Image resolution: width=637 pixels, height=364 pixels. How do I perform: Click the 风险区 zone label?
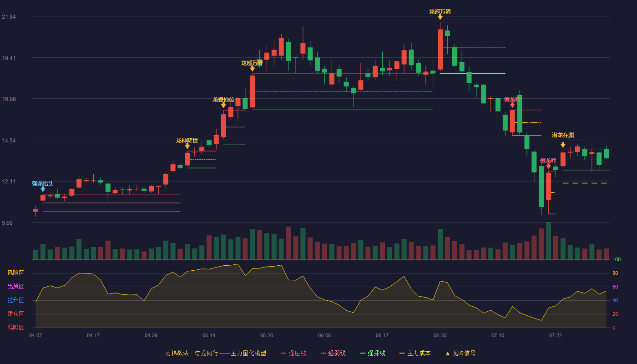(15, 273)
